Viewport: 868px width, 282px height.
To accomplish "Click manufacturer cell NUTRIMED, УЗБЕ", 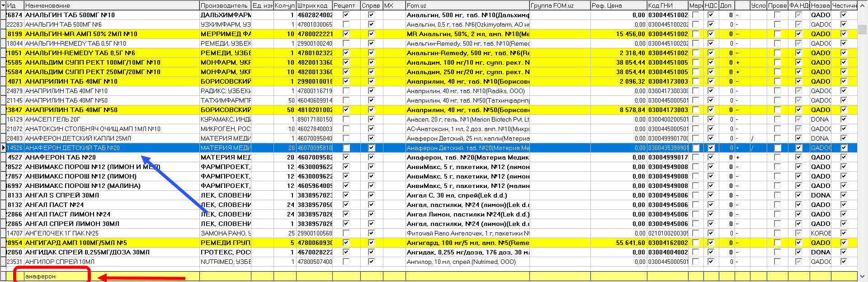I will [x=226, y=262].
